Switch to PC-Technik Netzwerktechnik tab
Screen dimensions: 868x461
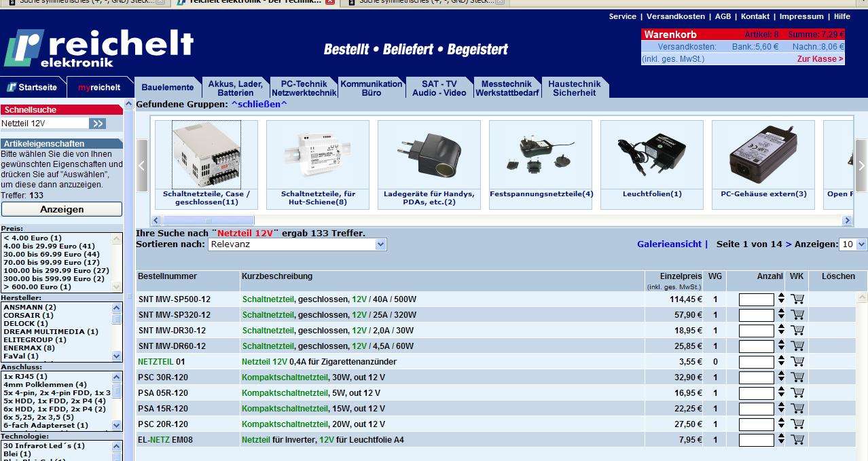(304, 88)
